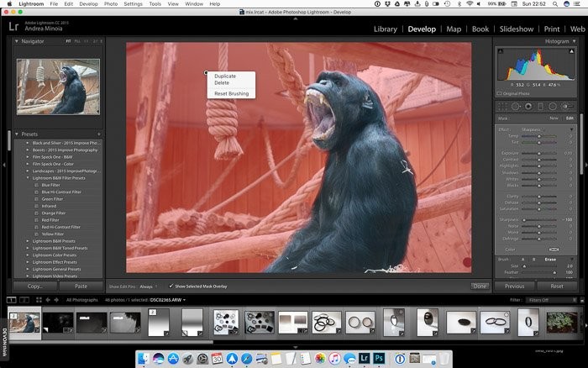Set Navigator zoom to FIT

pos(68,41)
